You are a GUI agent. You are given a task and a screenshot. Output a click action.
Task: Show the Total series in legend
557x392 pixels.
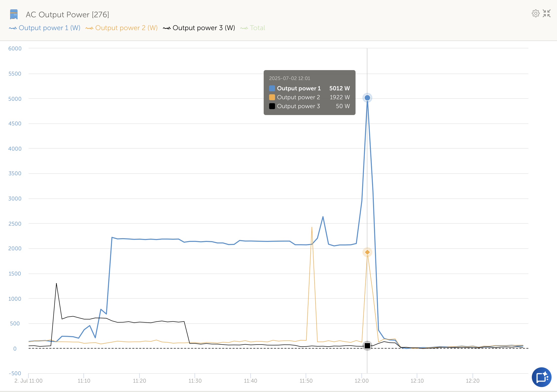(x=257, y=28)
